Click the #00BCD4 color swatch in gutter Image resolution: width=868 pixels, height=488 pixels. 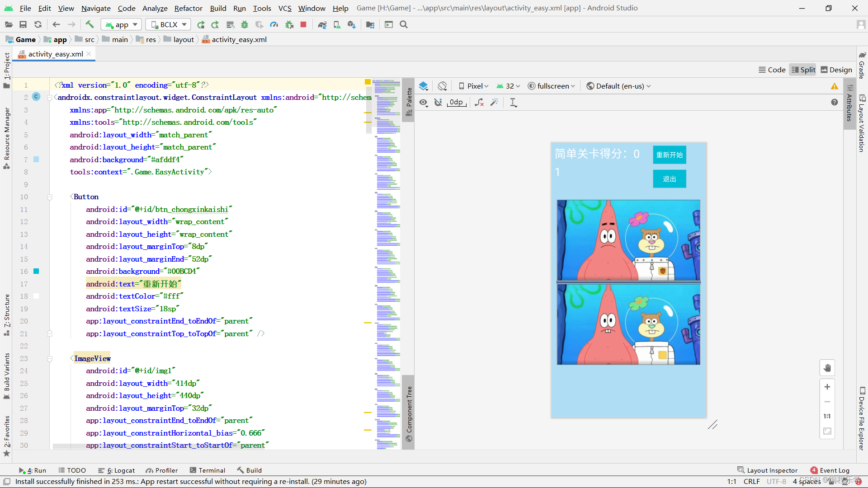point(36,271)
